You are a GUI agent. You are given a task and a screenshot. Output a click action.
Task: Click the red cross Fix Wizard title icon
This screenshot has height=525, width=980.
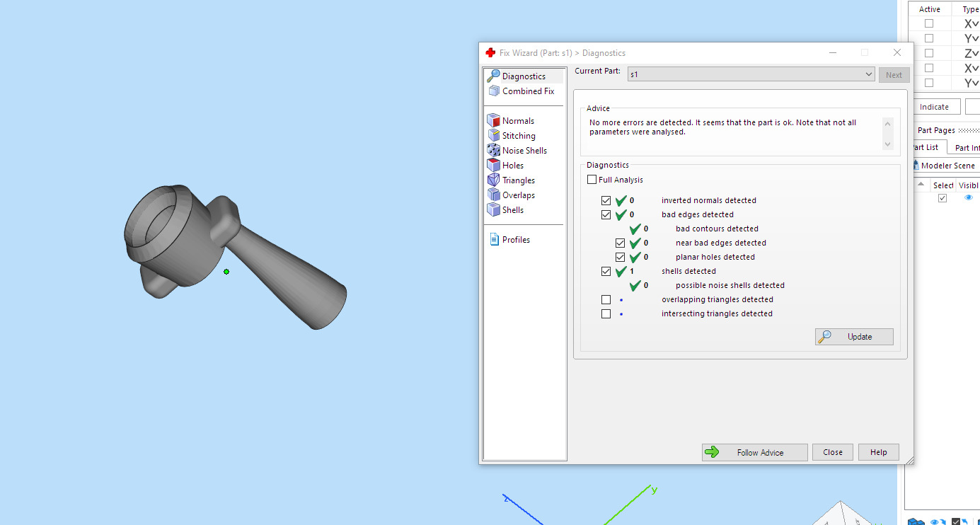coord(490,53)
